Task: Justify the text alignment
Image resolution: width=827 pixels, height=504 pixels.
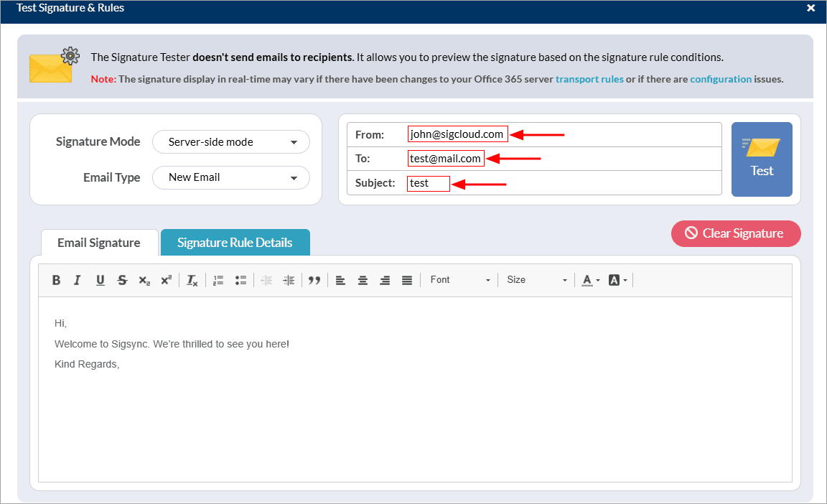Action: pyautogui.click(x=407, y=280)
